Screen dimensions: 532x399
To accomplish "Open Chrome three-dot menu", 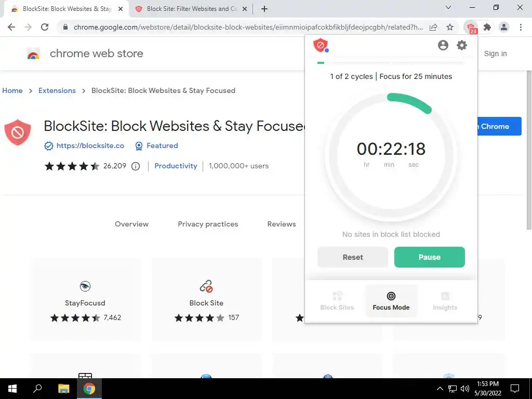I will [x=521, y=27].
